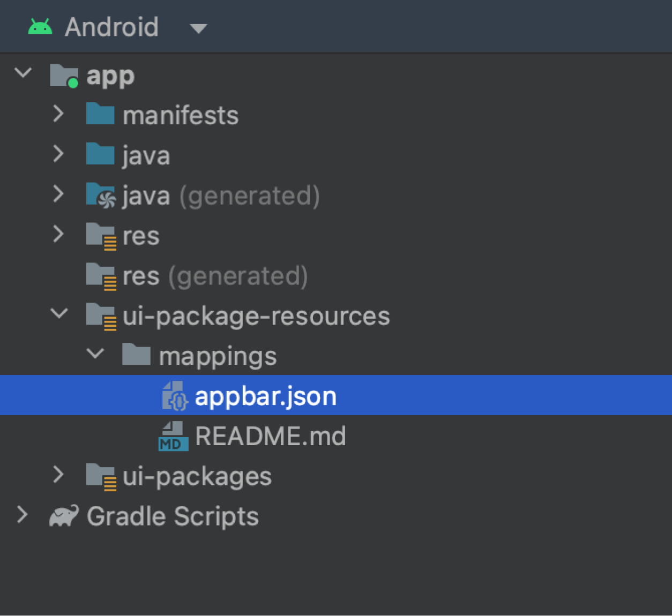
Task: Click the java (generated) folder icon
Action: tap(101, 196)
